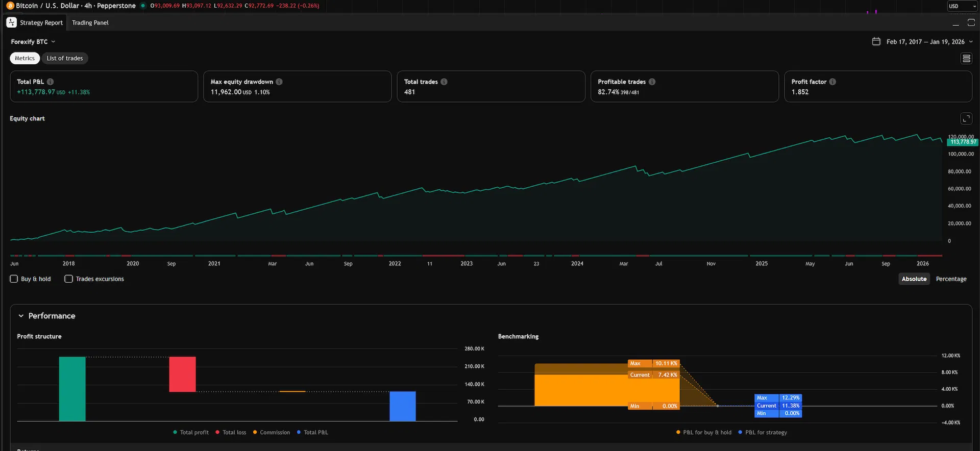Click the Total P&L info icon

(x=50, y=82)
